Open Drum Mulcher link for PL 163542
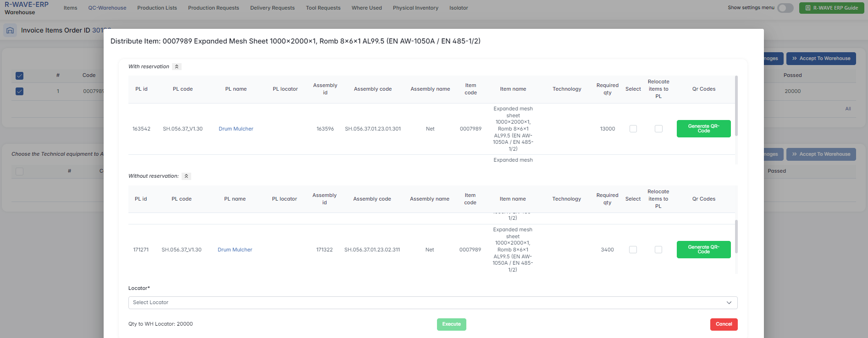868x338 pixels. (x=236, y=129)
